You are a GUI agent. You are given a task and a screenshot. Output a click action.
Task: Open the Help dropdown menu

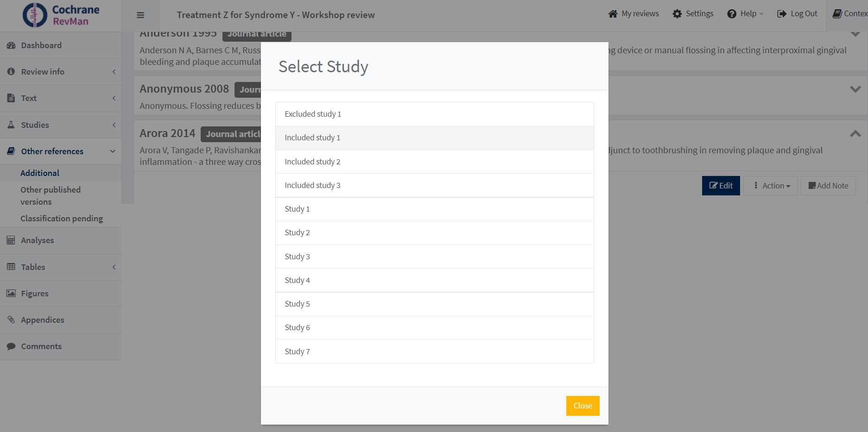[x=745, y=14]
